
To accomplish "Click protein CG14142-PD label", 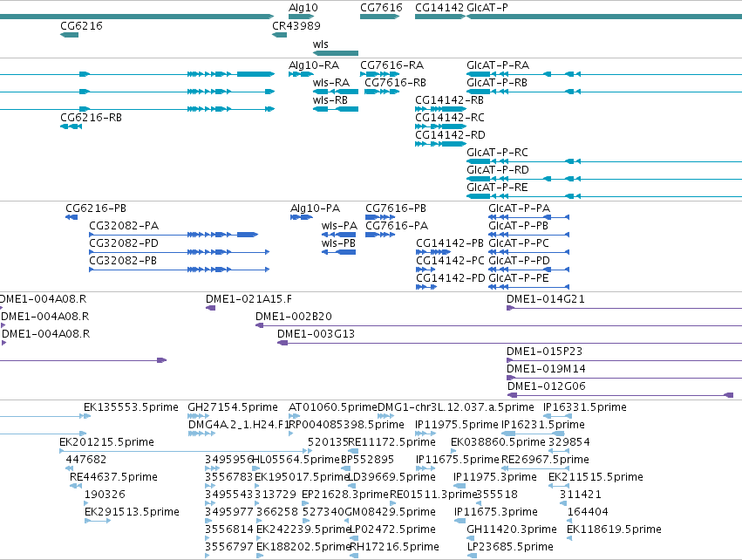I will (x=451, y=278).
